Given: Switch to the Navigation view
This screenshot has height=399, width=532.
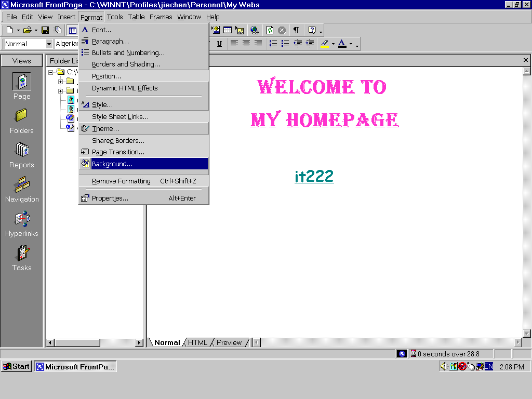Looking at the screenshot, I should pos(22,190).
